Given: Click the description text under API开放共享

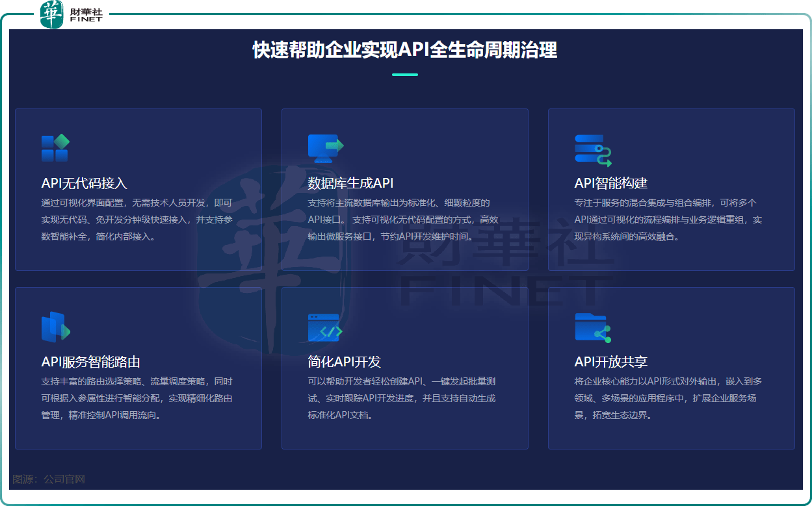Looking at the screenshot, I should [668, 398].
